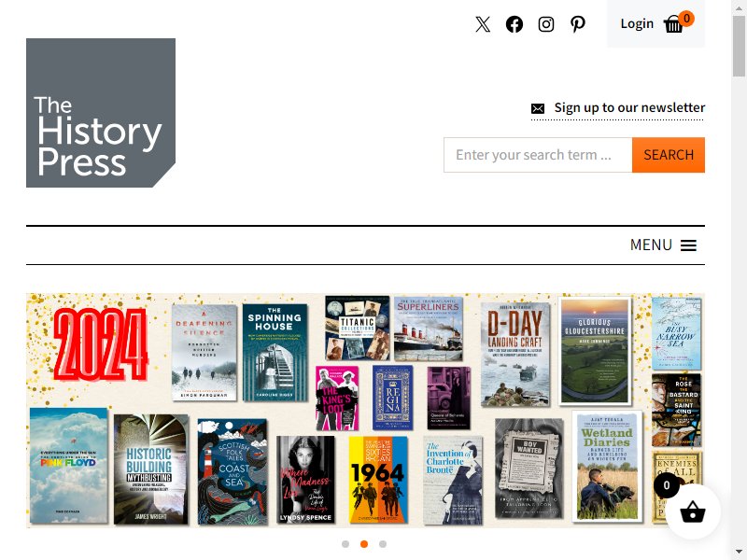The image size is (747, 560).
Task: Focus the search term input field
Action: 538,155
